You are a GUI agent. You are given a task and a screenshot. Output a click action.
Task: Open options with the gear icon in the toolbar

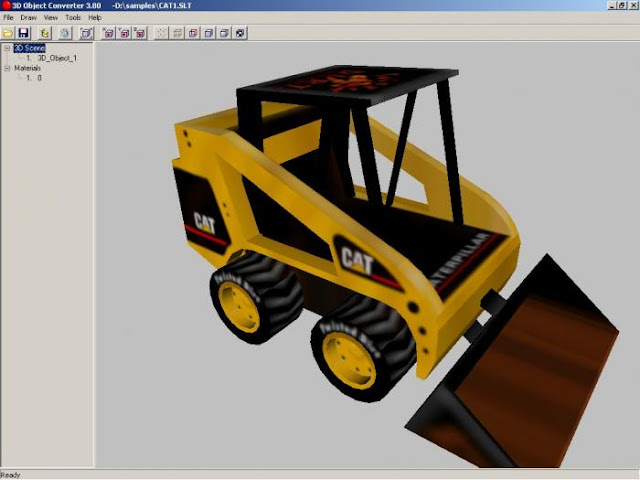[x=65, y=33]
